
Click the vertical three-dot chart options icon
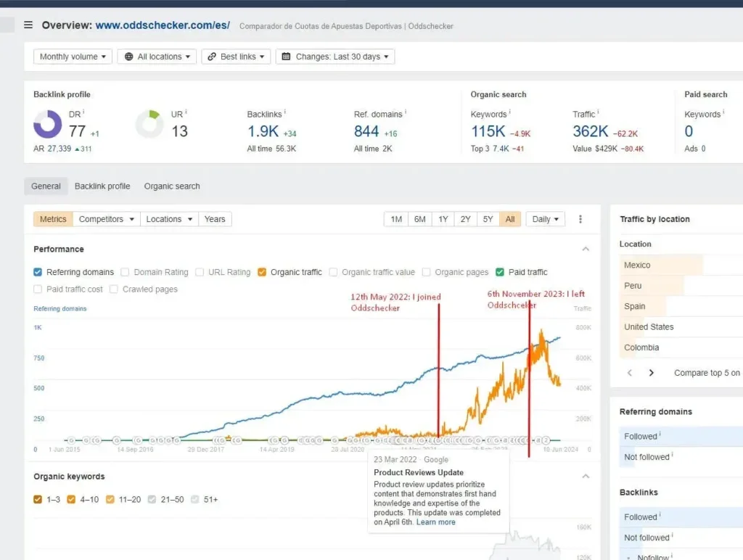click(x=580, y=219)
